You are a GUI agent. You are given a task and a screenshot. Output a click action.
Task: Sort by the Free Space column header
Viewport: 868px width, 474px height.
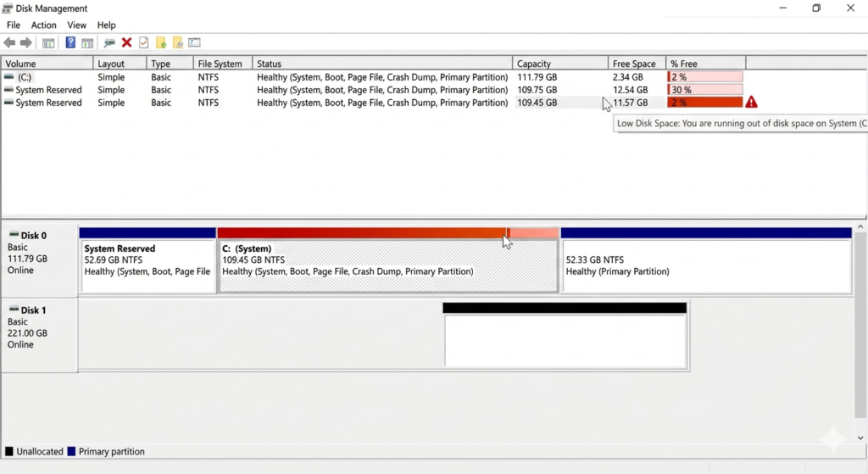(x=636, y=64)
